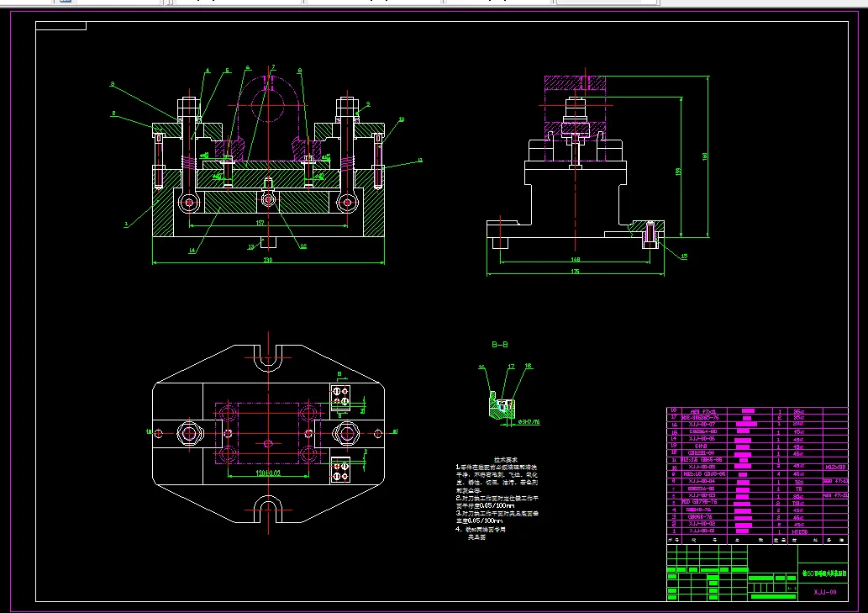The width and height of the screenshot is (868, 613).
Task: Click technical requirement item 4 text
Action: click(x=481, y=533)
